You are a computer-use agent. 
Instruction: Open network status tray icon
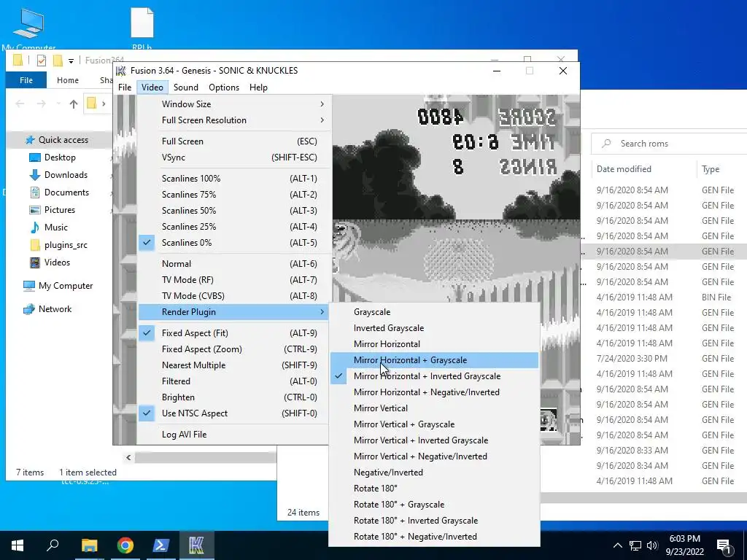pos(635,545)
